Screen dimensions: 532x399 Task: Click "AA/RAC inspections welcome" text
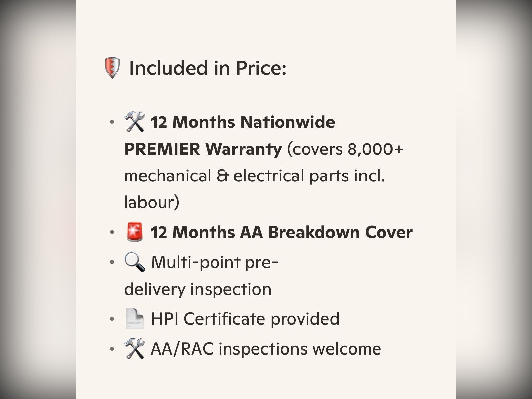266,348
